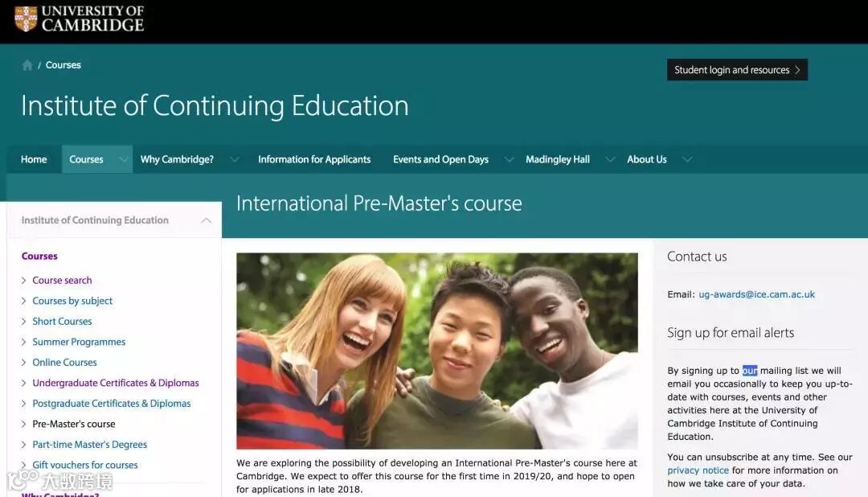Open Course search sidebar link

coord(62,281)
